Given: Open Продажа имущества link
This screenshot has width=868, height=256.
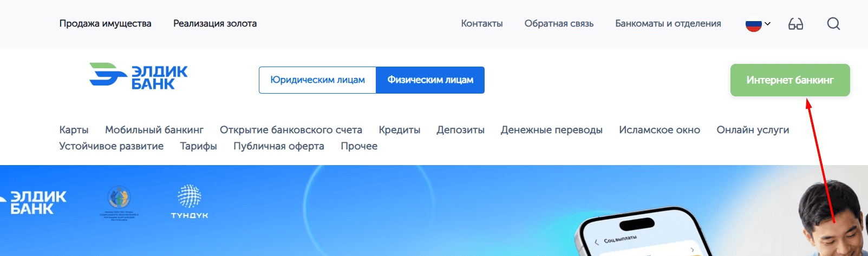Looking at the screenshot, I should click(106, 24).
